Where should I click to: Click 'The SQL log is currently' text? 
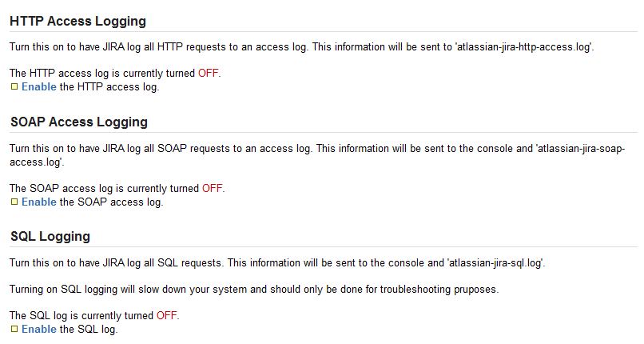(x=81, y=316)
